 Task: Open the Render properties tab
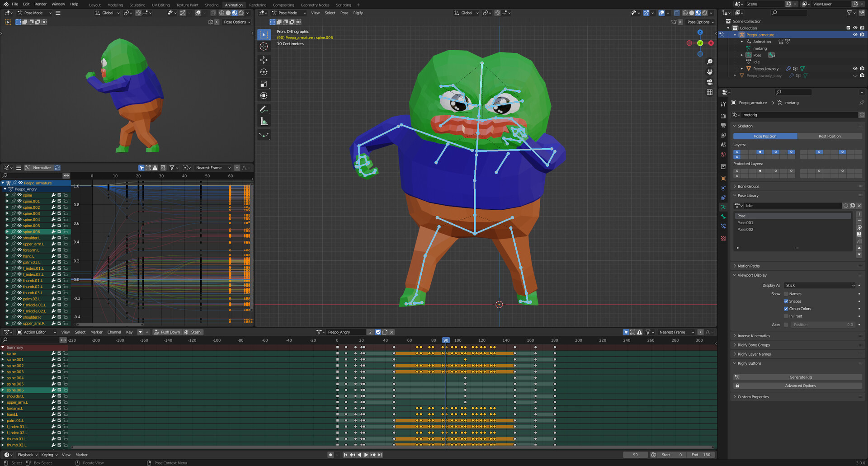(723, 116)
